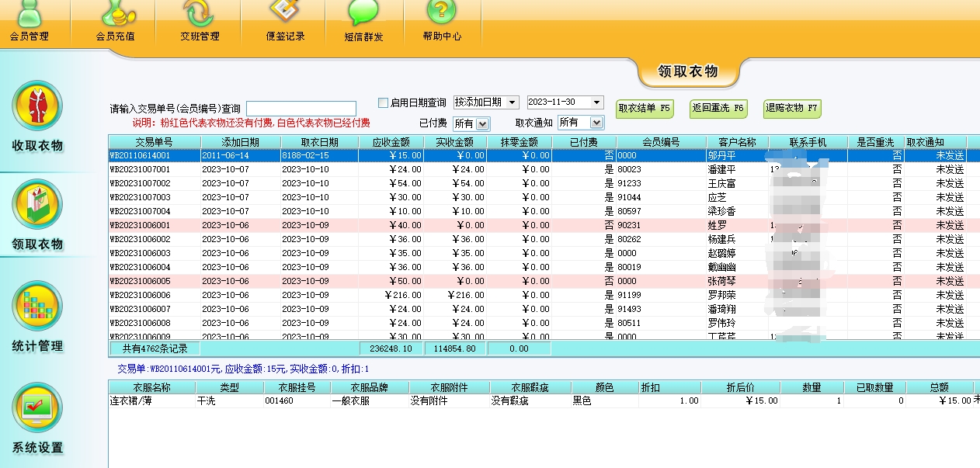This screenshot has height=468, width=980.
Task: Click the transaction number search input field
Action: (x=301, y=109)
